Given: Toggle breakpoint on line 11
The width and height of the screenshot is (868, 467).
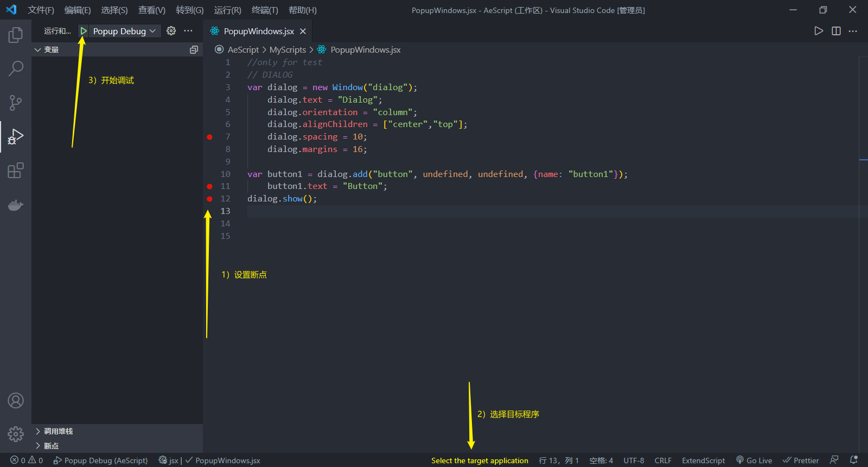Looking at the screenshot, I should tap(209, 186).
